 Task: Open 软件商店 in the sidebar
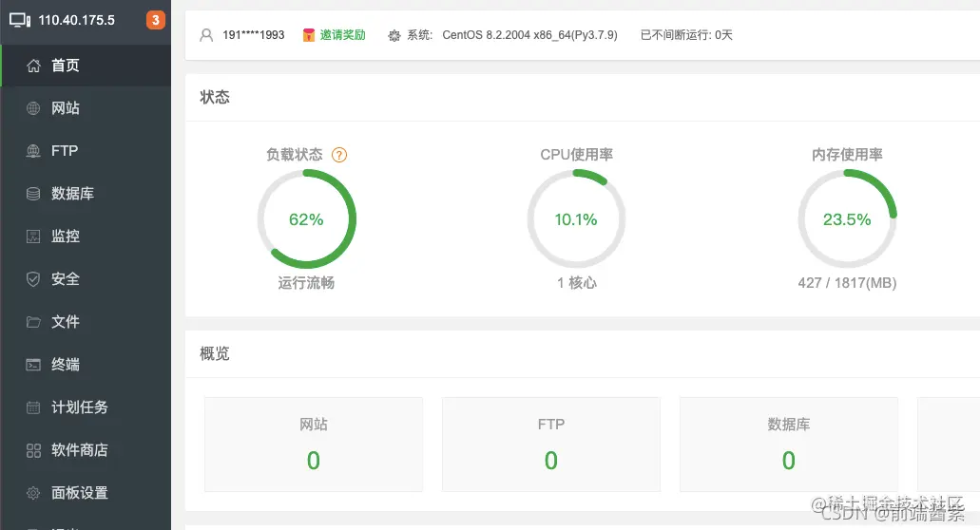tap(86, 450)
